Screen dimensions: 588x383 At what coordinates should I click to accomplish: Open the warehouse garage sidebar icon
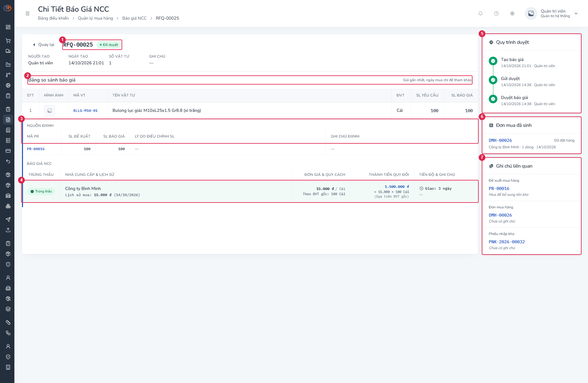pyautogui.click(x=8, y=196)
